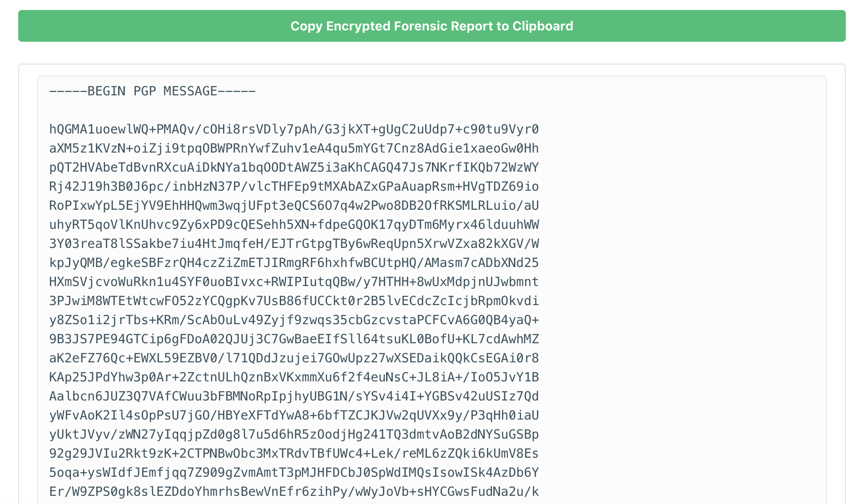Click the line starting with Aalbcn6JUZ3Q7VAf
The image size is (864, 504).
[293, 396]
